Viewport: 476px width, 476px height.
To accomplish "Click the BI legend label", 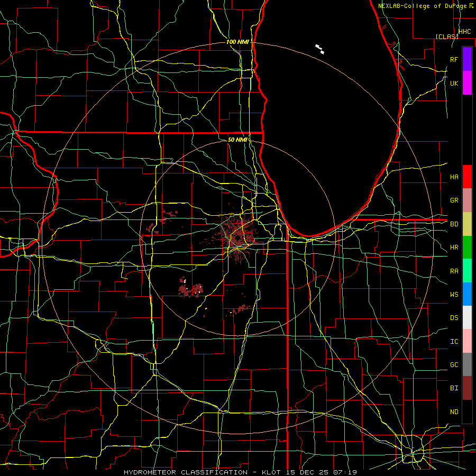I will click(x=454, y=388).
